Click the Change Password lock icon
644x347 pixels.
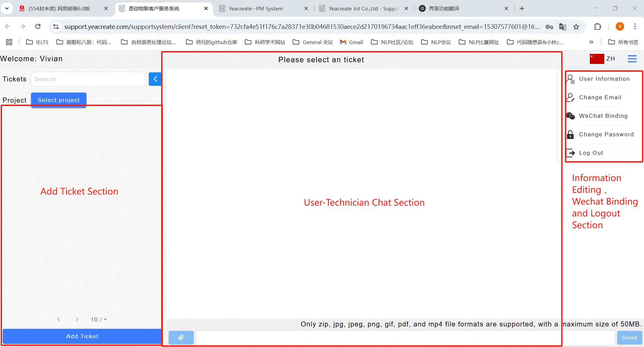point(570,135)
